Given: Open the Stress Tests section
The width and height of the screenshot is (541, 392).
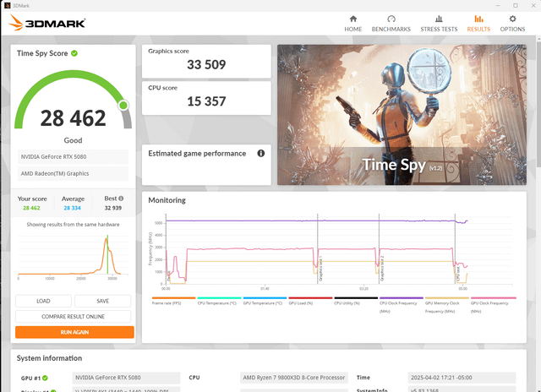Looking at the screenshot, I should click(439, 23).
